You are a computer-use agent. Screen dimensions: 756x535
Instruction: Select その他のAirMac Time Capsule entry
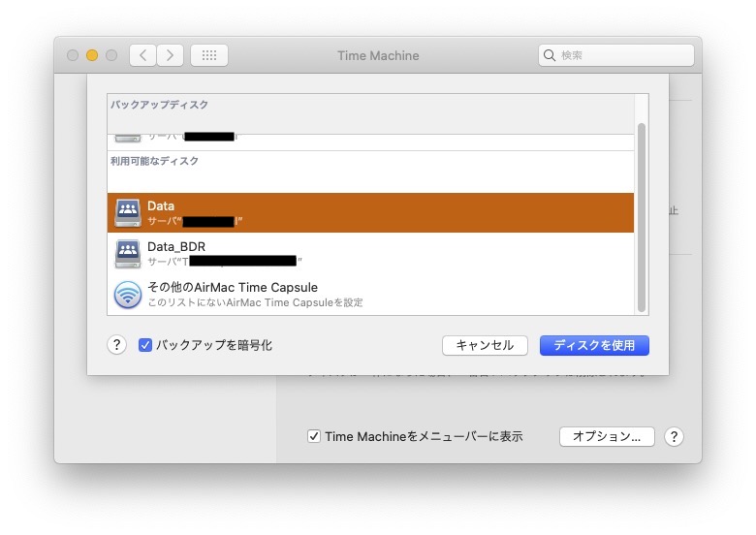370,295
